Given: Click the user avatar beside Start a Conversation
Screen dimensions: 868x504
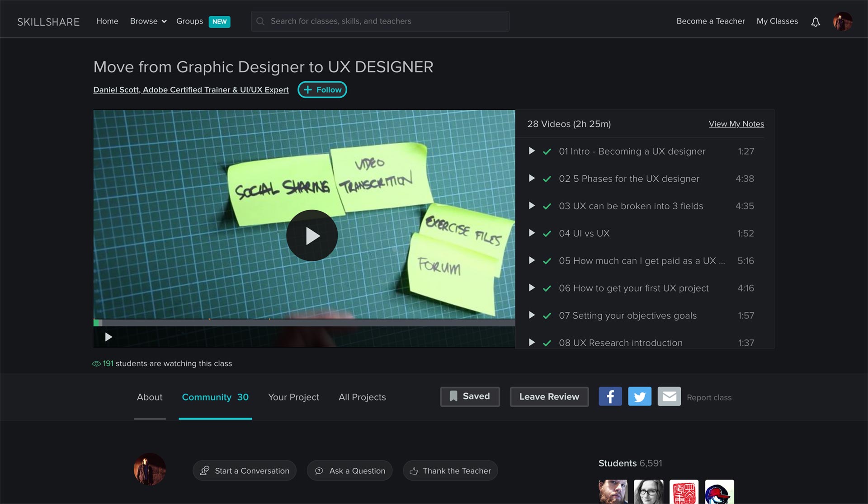Looking at the screenshot, I should tap(150, 469).
